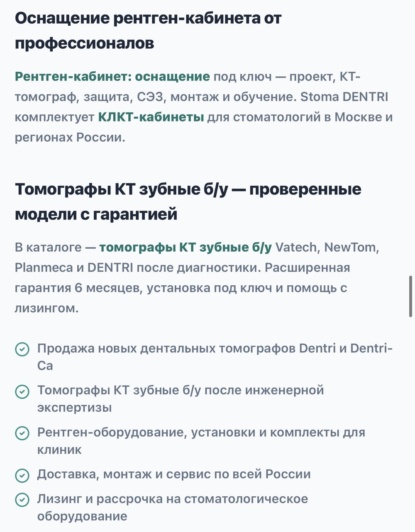Click text 'Расширенная гарантия 6 месяцев'
The image size is (415, 532).
[182, 278]
